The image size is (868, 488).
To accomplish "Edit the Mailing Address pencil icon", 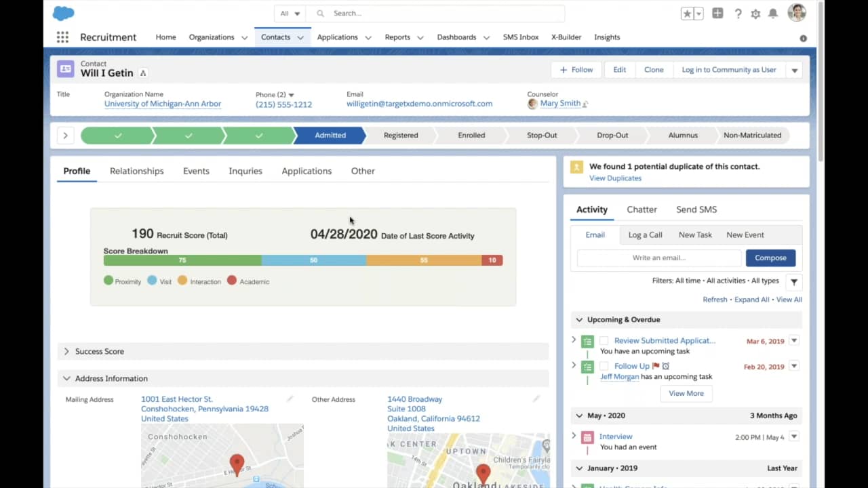I will [x=290, y=399].
